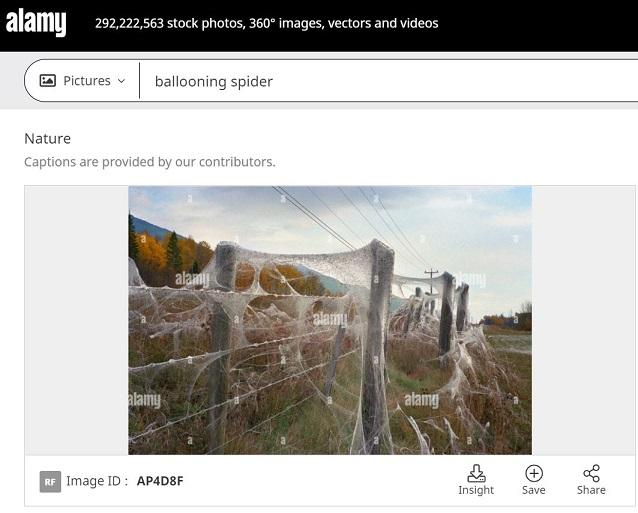The height and width of the screenshot is (513, 638).
Task: Click the captions contributor notice text
Action: point(150,162)
